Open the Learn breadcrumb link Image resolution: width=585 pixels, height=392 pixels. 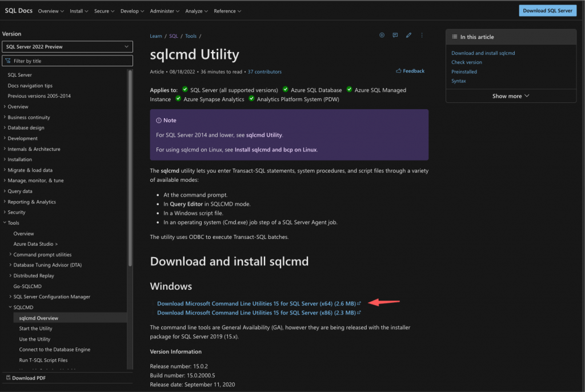[x=156, y=36]
